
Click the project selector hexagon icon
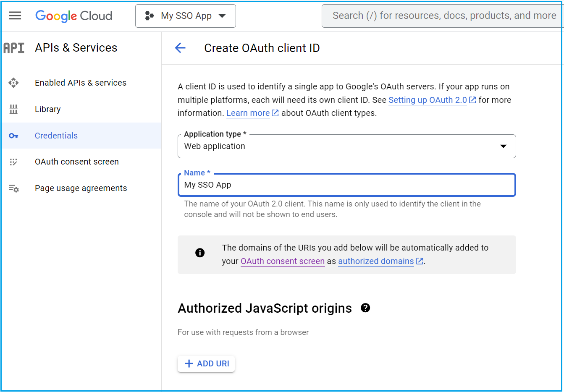(149, 16)
